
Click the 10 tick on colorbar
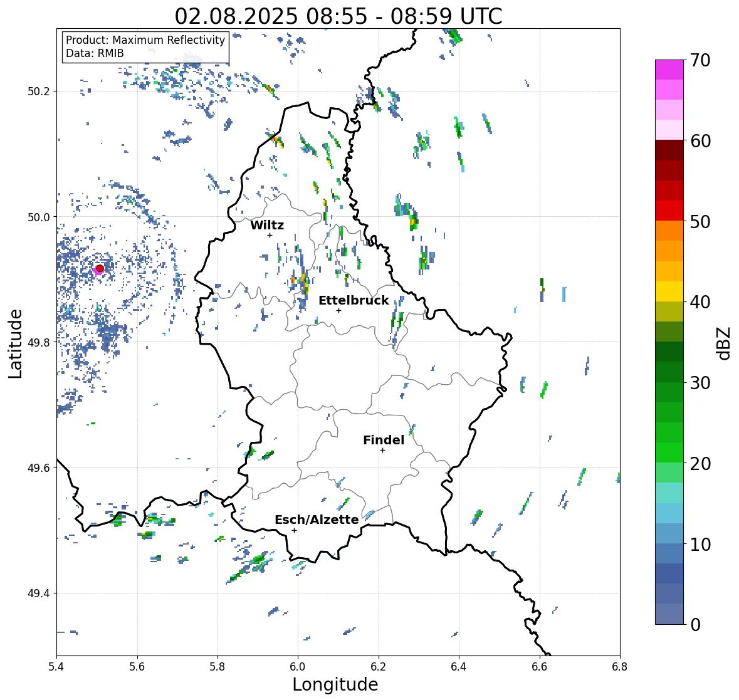700,544
